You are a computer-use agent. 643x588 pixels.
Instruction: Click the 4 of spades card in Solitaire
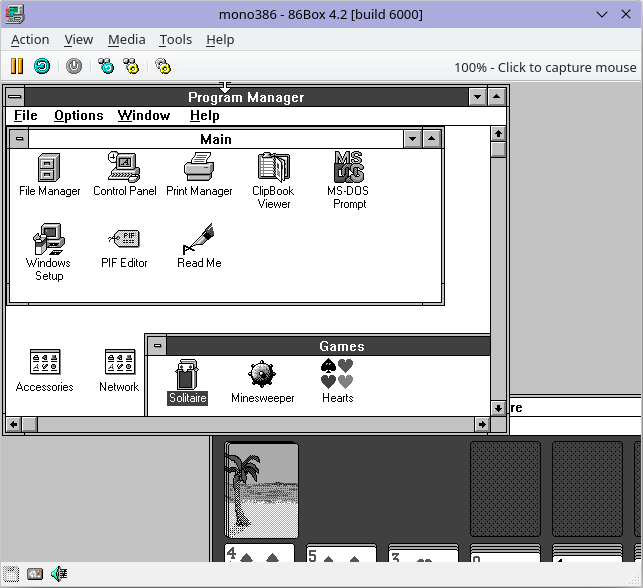click(x=260, y=553)
